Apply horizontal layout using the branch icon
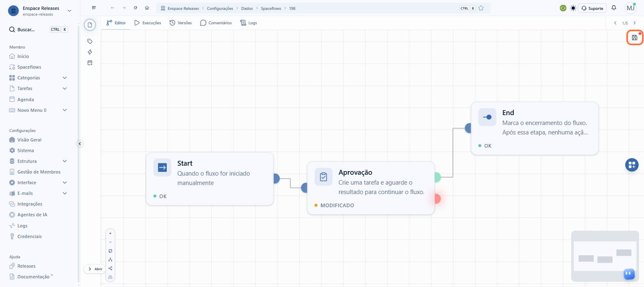The height and width of the screenshot is (287, 644). pyautogui.click(x=110, y=268)
